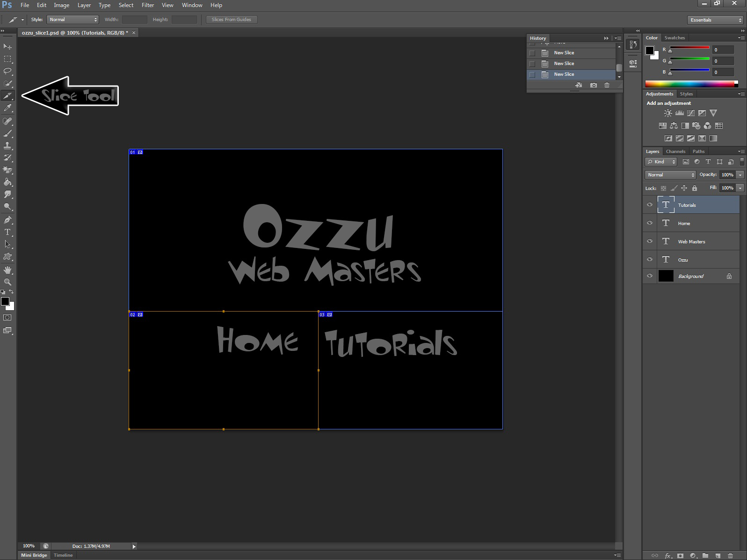Add a Brightness/Contrast adjustment

coord(668,113)
